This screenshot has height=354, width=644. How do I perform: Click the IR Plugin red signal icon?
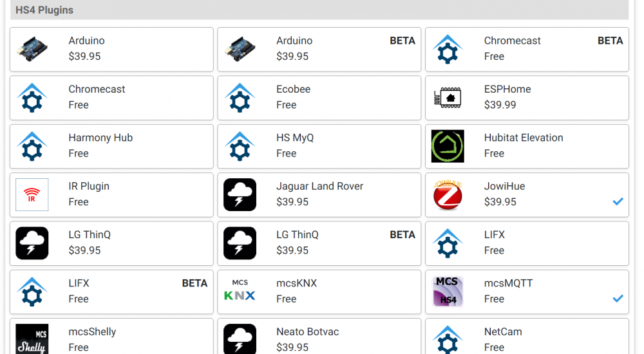click(32, 195)
